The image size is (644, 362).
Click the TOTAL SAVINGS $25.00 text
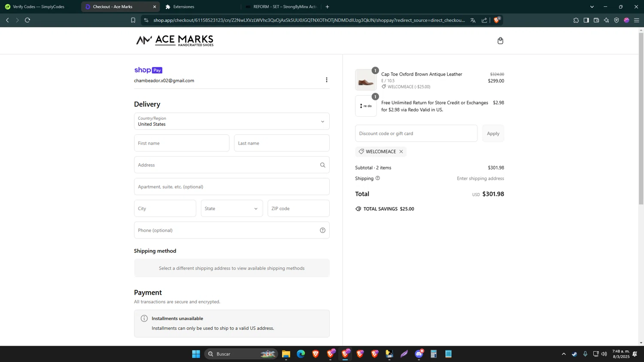tap(389, 209)
